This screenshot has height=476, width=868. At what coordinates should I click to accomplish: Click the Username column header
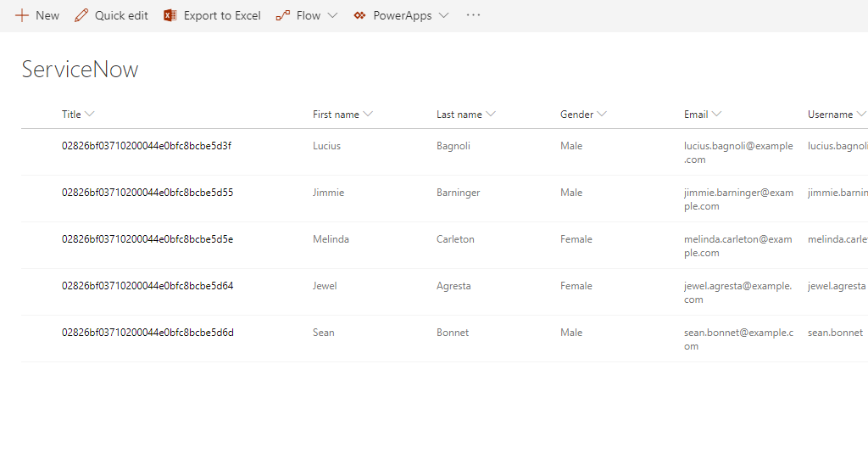coord(831,115)
